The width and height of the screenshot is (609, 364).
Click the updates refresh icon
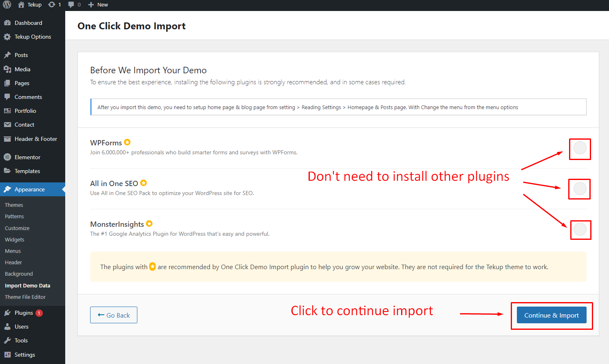point(52,4)
